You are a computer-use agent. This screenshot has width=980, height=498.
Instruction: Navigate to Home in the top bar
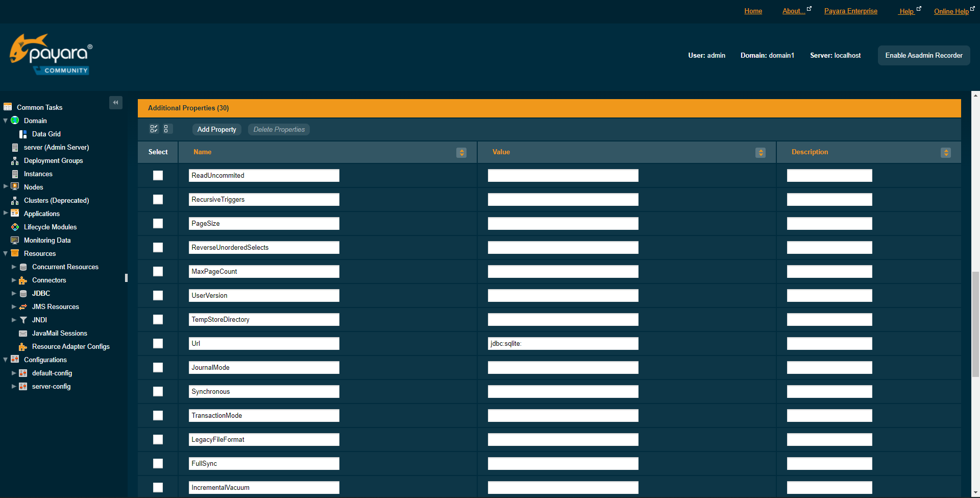[x=753, y=11]
